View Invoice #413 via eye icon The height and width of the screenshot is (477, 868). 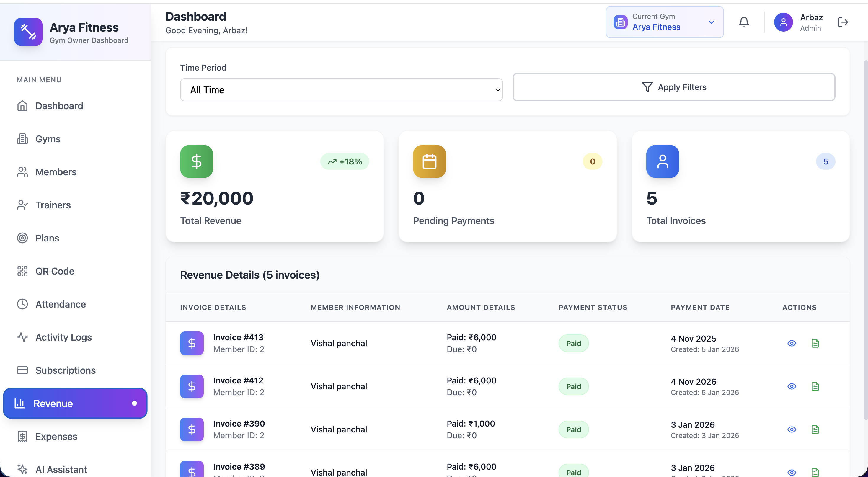point(792,343)
